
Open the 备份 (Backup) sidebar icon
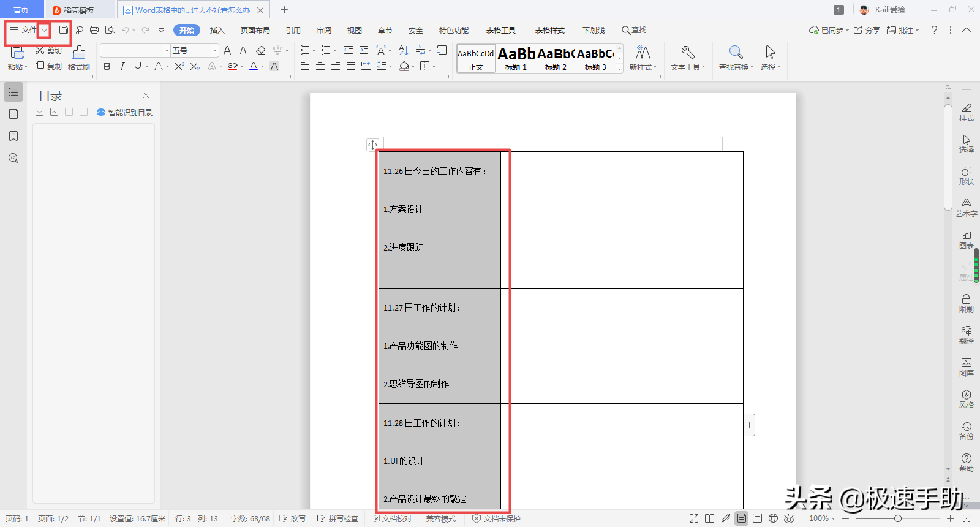tap(967, 431)
